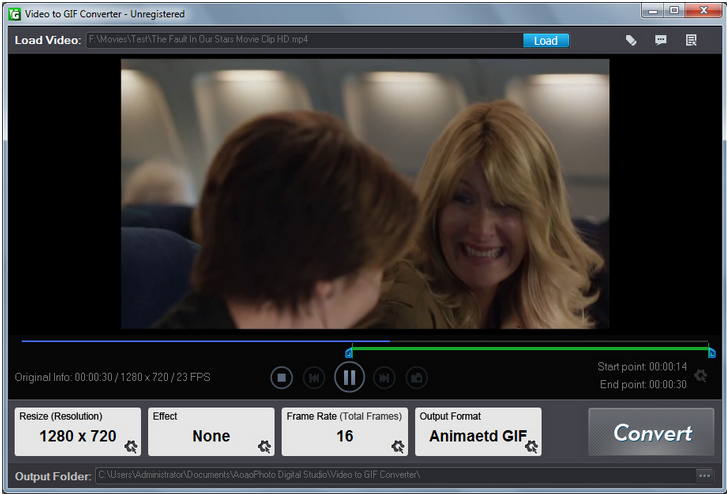This screenshot has height=494, width=727.
Task: Click the Load Video file path field
Action: [x=304, y=40]
